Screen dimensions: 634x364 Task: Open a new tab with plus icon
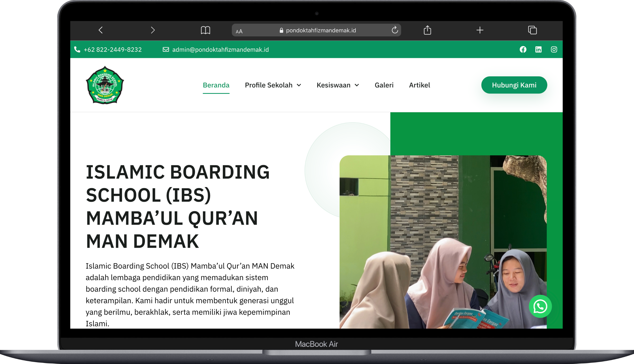pyautogui.click(x=480, y=30)
